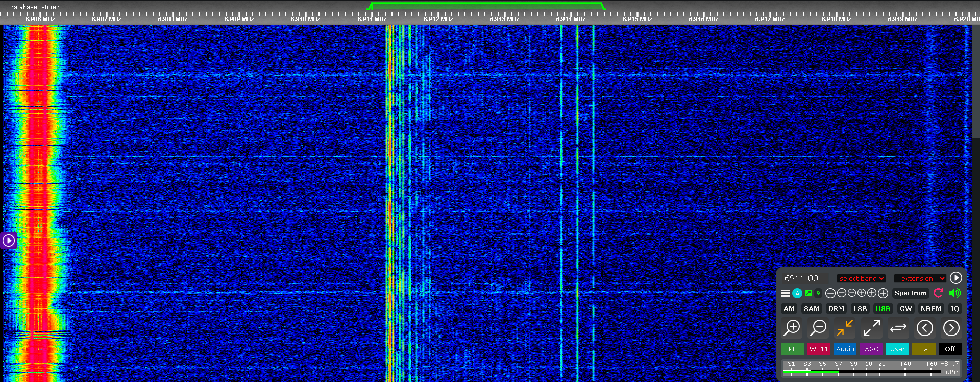Screen dimensions: 980x382
Task: Page the waterfall right with the chevron circle
Action: coord(951,328)
